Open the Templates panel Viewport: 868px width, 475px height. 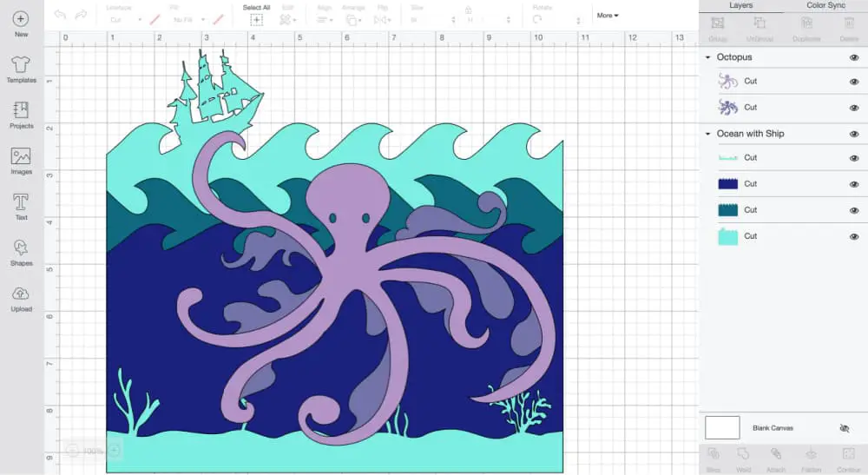[21, 69]
